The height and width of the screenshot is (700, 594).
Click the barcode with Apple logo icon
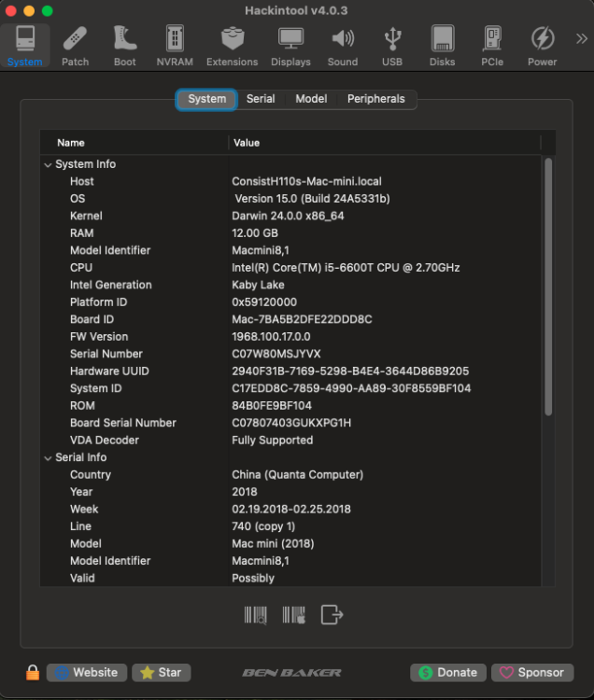(x=294, y=615)
